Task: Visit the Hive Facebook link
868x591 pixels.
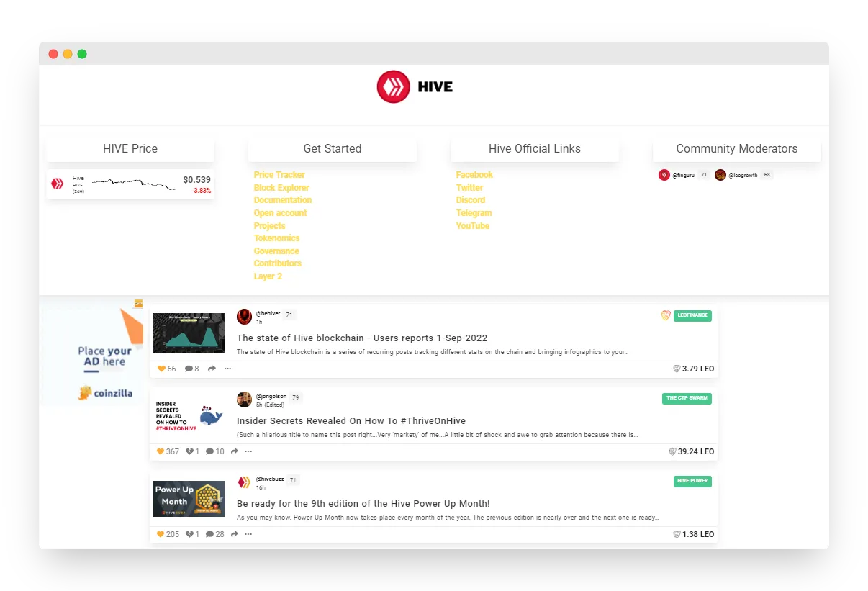Action: tap(474, 175)
